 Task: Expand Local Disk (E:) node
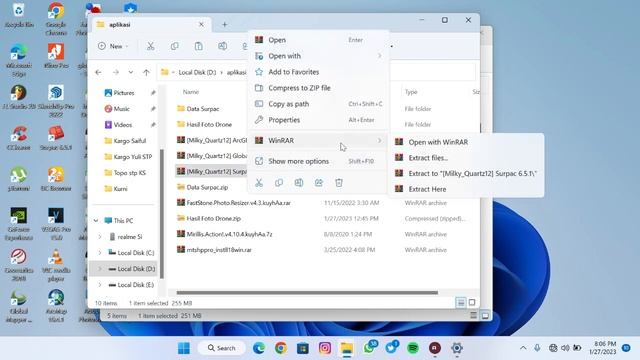(x=100, y=285)
